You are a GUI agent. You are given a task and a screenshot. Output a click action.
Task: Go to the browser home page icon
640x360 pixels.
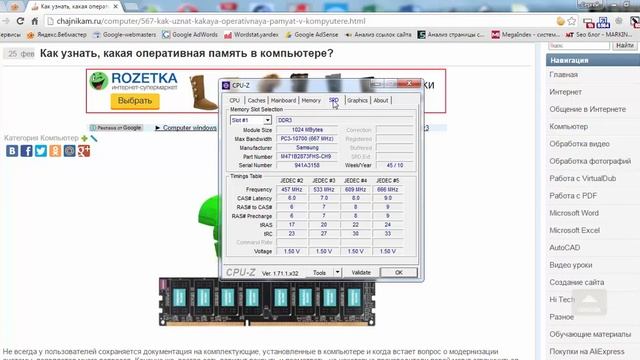[x=35, y=21]
